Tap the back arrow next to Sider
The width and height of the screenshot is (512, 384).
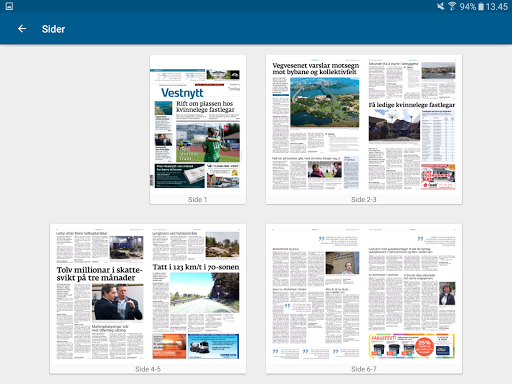click(x=22, y=29)
